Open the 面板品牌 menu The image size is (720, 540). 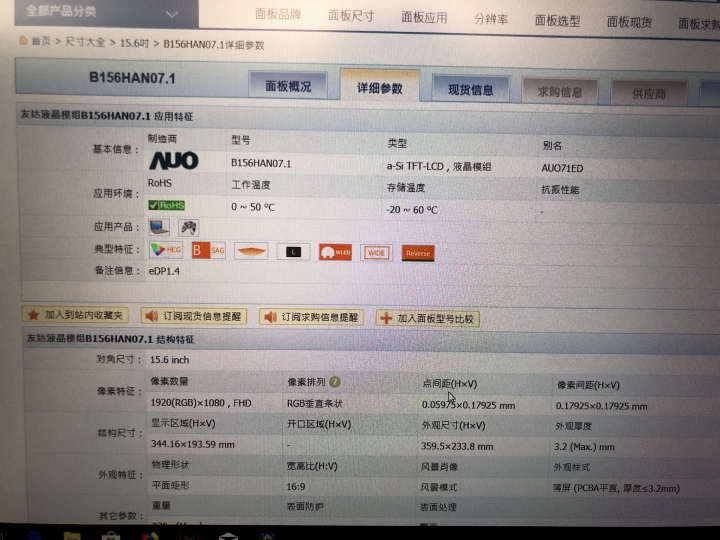click(278, 14)
